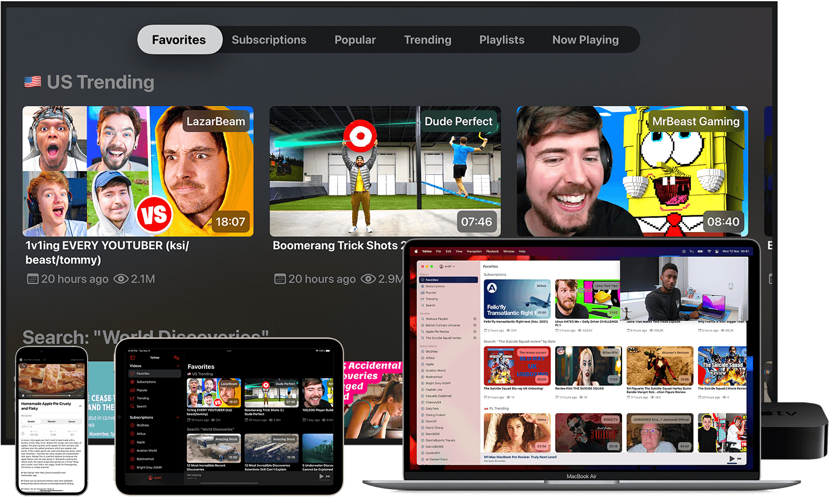
Task: Select the Favorites heart icon in Mac sidebar
Action: [x=423, y=280]
